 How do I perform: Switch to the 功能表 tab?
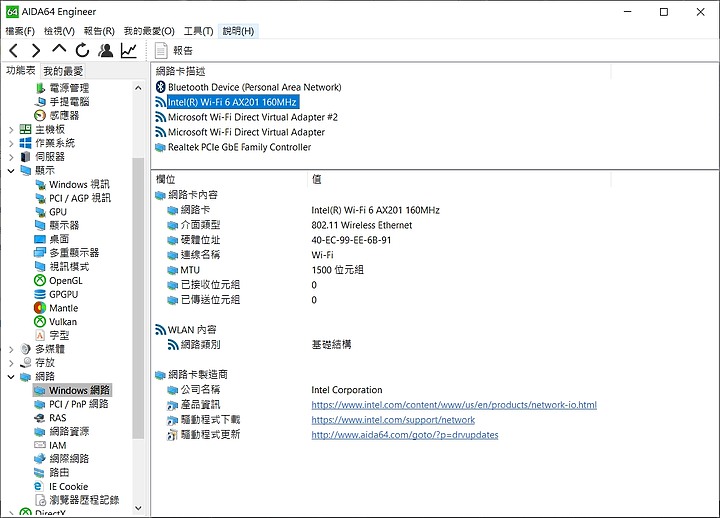21,70
